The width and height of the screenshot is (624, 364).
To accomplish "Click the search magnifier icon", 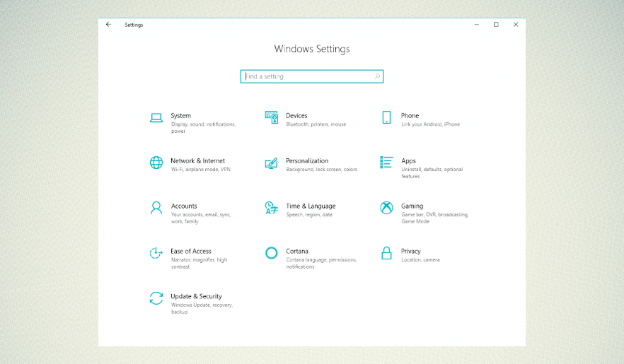I will tap(376, 76).
